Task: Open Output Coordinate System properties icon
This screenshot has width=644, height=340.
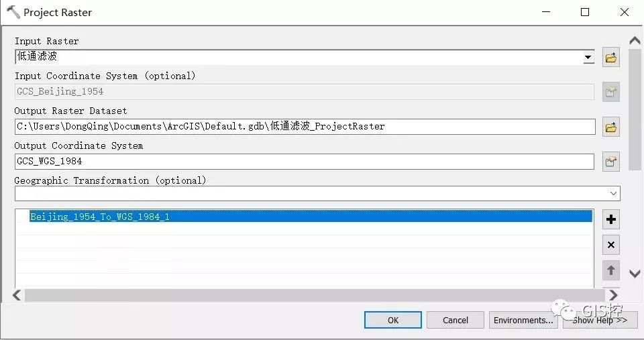Action: 610,162
